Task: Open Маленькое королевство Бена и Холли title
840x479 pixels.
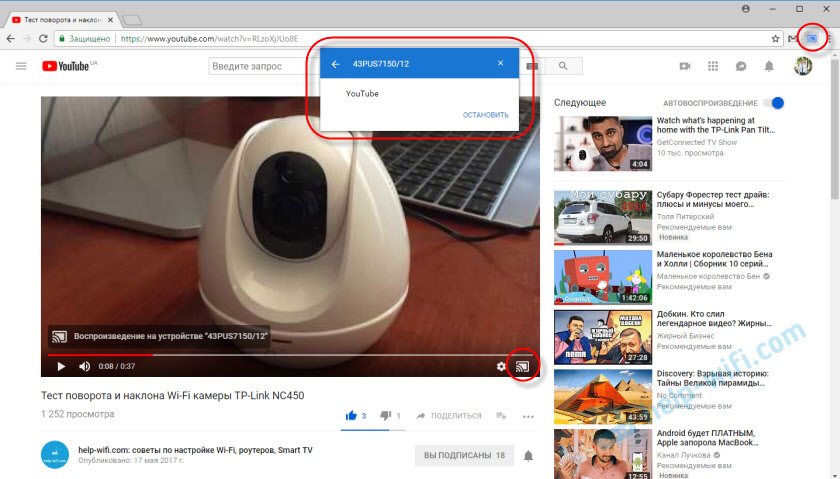Action: 715,259
